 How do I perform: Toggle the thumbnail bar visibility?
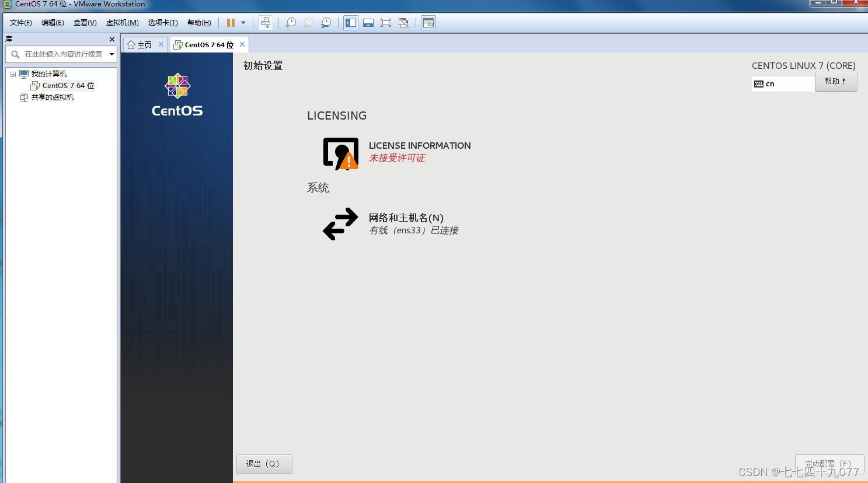(368, 22)
